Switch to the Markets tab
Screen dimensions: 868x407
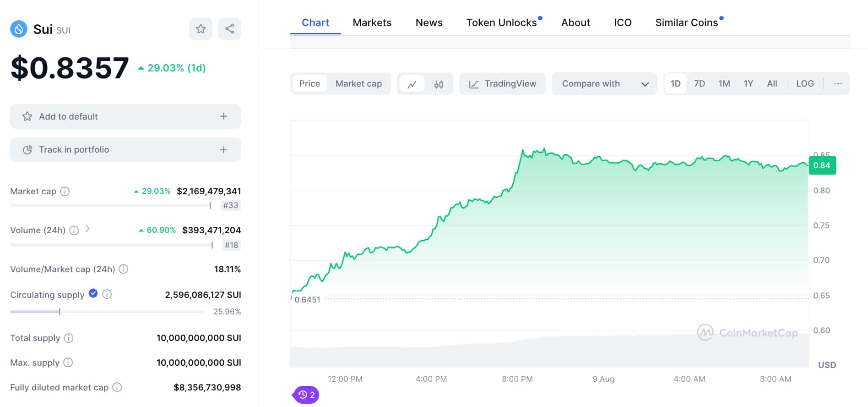[x=372, y=22]
